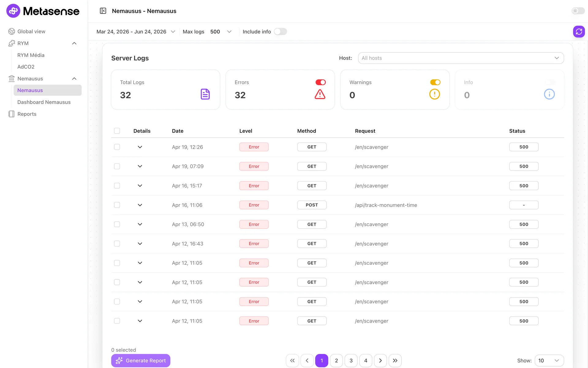Expand details for Apr 13, 06:50 log
Image resolution: width=588 pixels, height=368 pixels.
pos(140,224)
